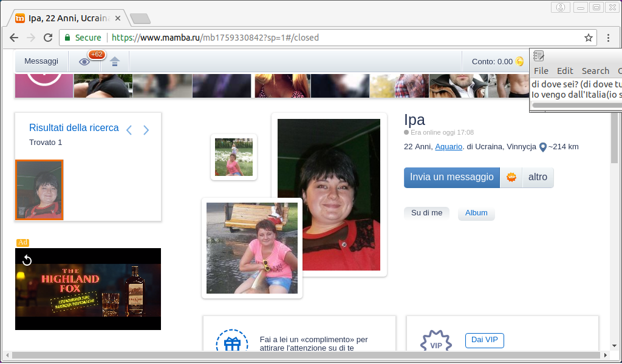Click the Aquario zodiac link
Image resolution: width=622 pixels, height=364 pixels.
pos(448,147)
